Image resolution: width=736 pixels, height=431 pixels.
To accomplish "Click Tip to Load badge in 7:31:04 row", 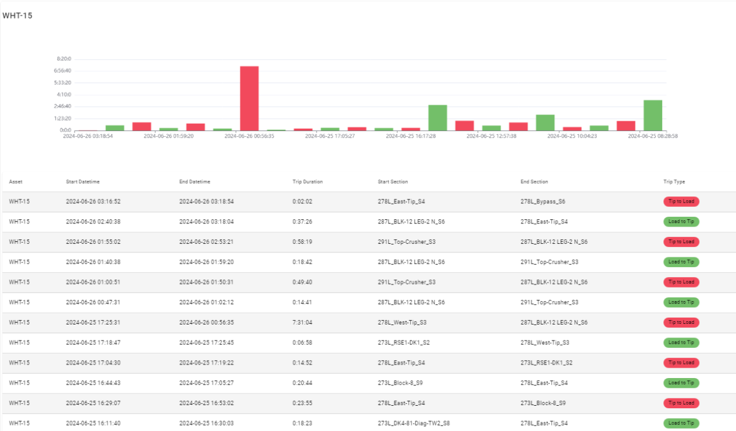I will point(681,323).
